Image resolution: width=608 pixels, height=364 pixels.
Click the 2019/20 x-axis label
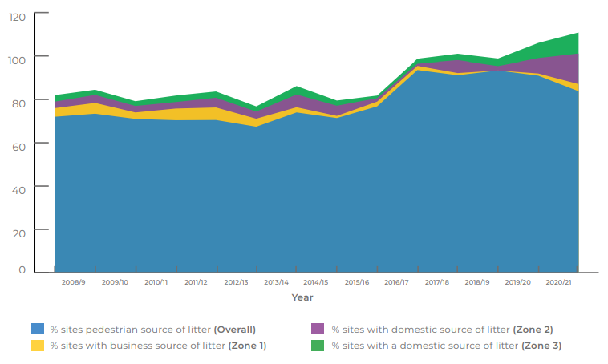(517, 282)
